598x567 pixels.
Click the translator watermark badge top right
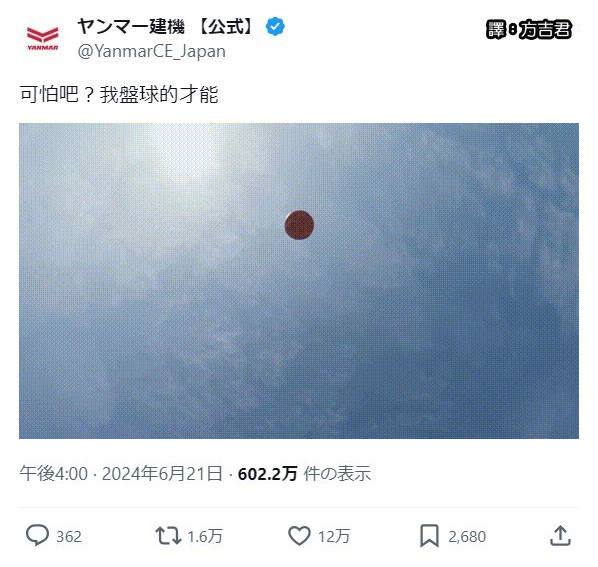coord(529,29)
